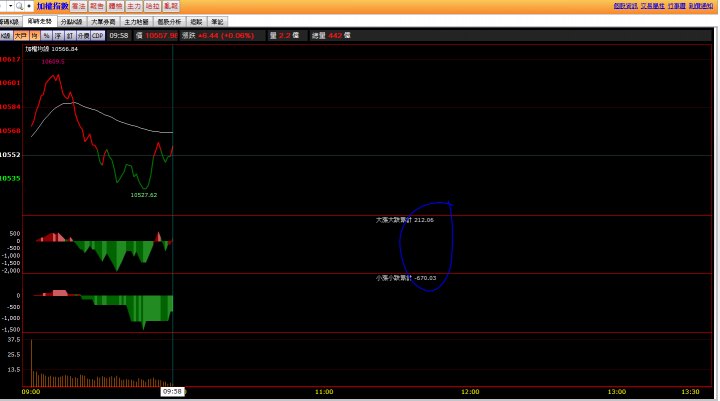Click the magnifier search icon

pos(19,6)
